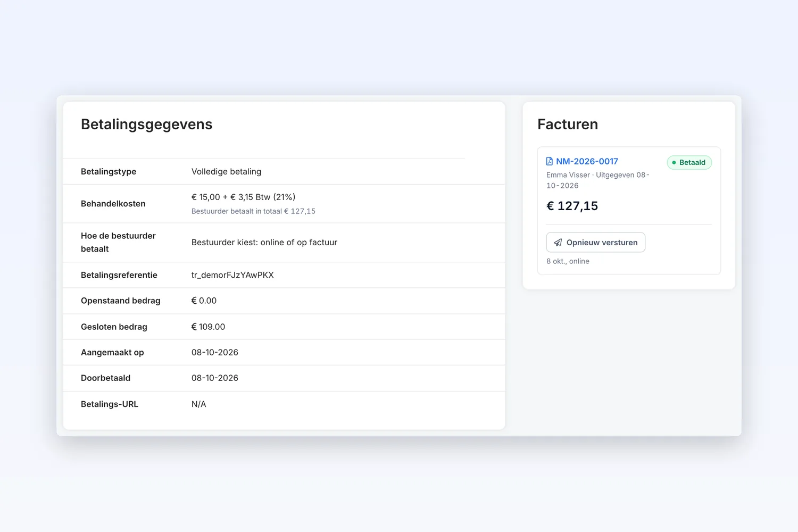Click the reference tr_demorFJzYAwPKX

click(x=232, y=275)
